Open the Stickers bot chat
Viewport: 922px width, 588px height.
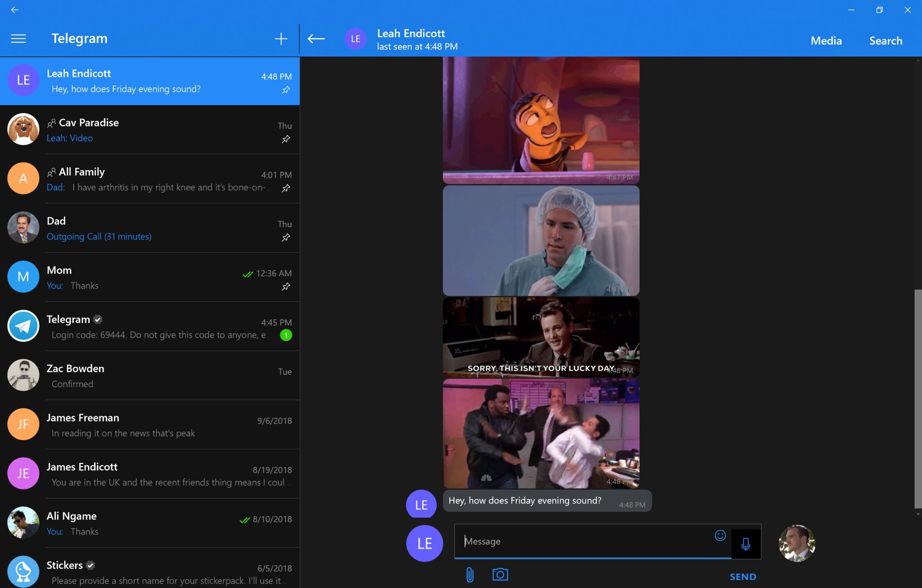(x=150, y=568)
